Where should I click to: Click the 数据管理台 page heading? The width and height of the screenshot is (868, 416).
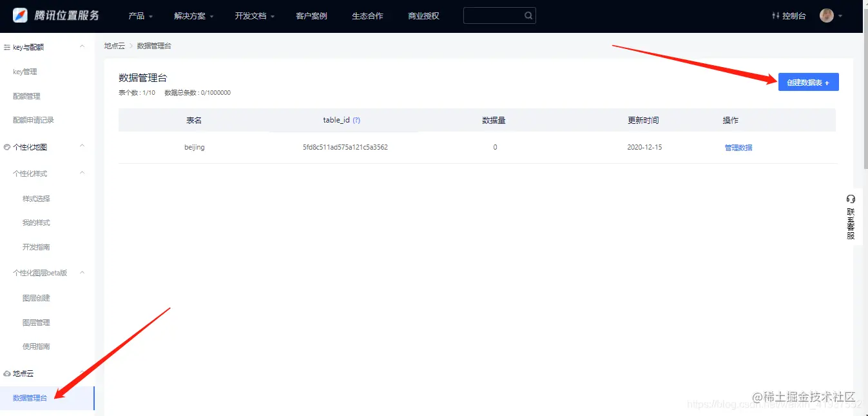coord(143,78)
